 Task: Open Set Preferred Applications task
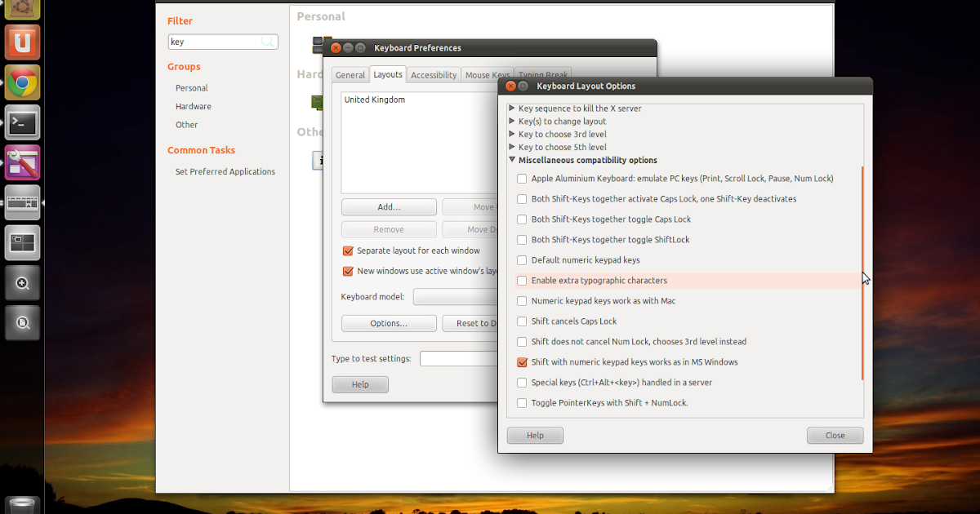tap(225, 172)
